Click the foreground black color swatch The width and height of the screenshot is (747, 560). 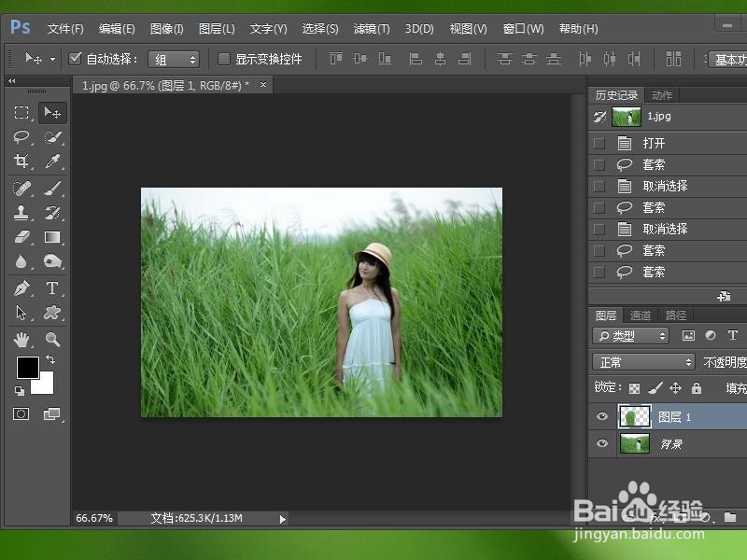27,366
